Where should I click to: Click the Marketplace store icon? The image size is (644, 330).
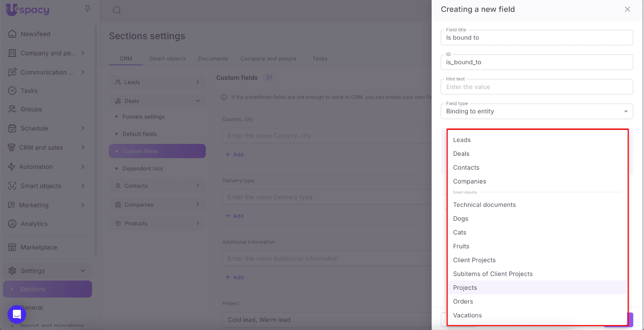click(12, 247)
